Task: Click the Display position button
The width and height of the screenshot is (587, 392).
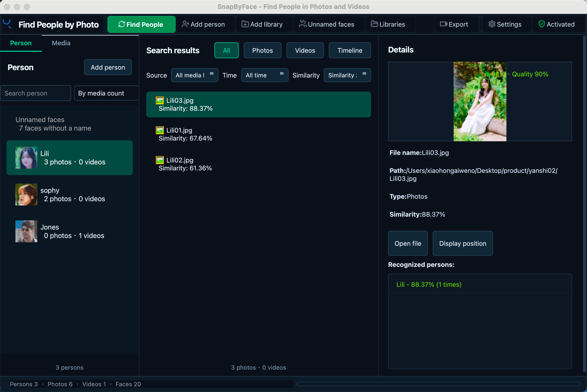Action: click(x=463, y=243)
